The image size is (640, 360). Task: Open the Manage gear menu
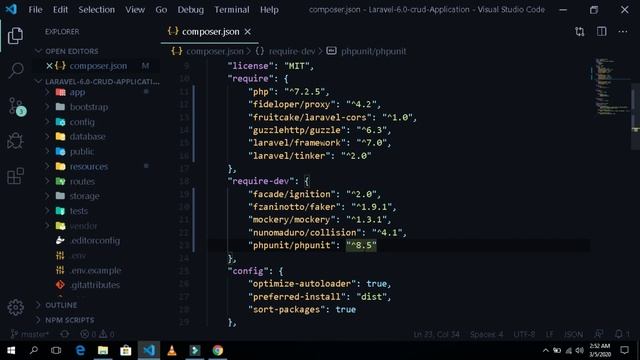16,307
